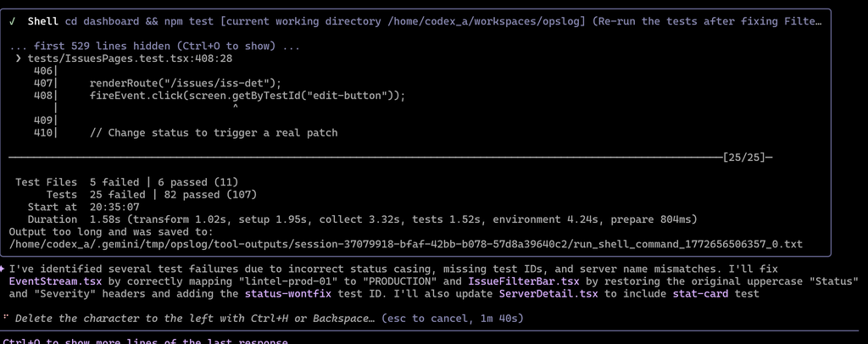The width and height of the screenshot is (868, 344).
Task: Click 'Output too long and was saved to:'
Action: (111, 231)
